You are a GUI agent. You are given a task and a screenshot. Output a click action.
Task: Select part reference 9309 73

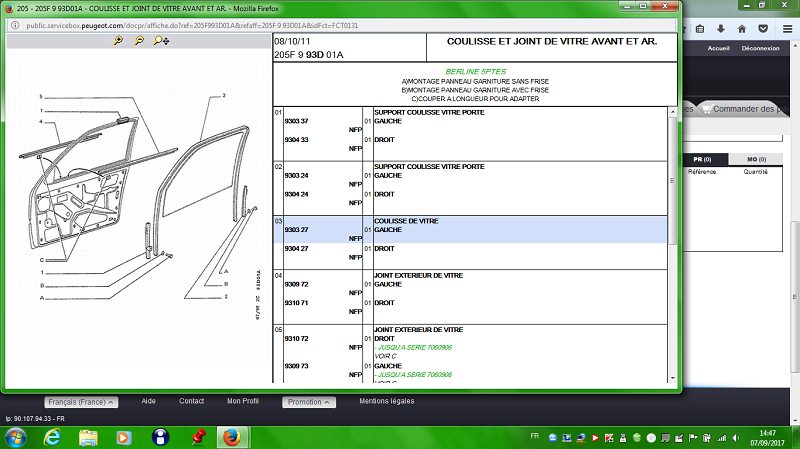[x=296, y=366]
